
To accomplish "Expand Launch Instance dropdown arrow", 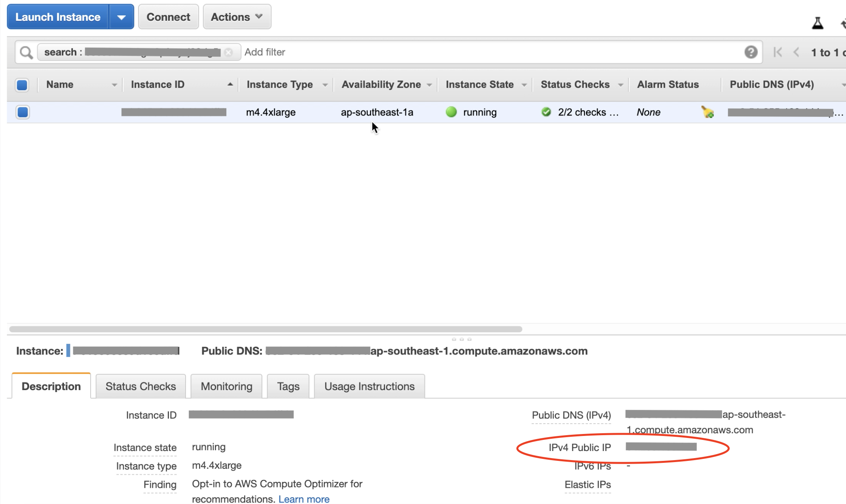I will point(121,17).
